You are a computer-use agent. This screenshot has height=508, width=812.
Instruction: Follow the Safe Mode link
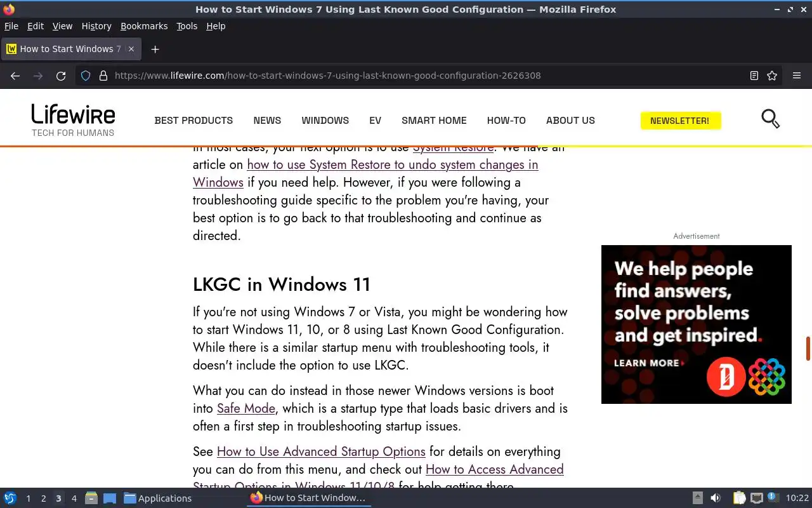coord(246,408)
